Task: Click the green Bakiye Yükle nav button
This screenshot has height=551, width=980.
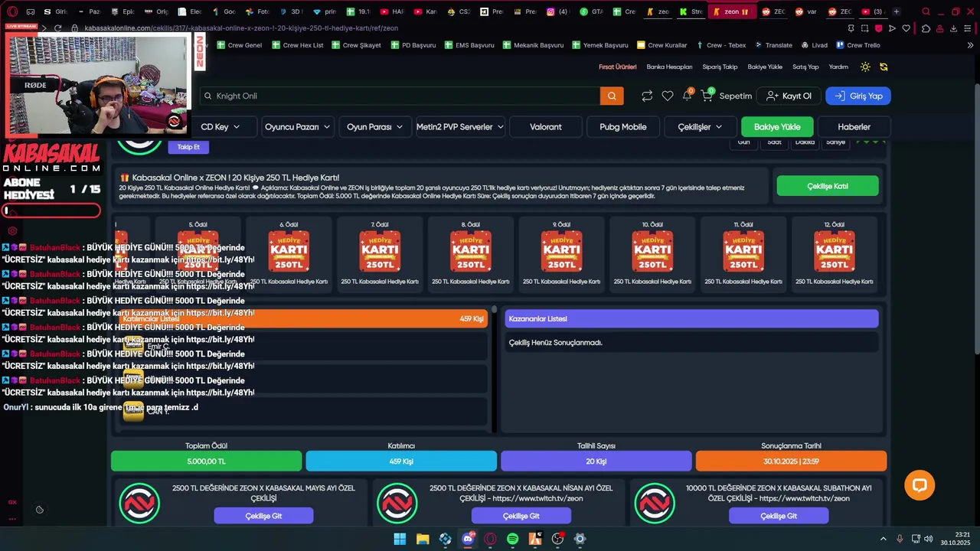Action: point(777,127)
